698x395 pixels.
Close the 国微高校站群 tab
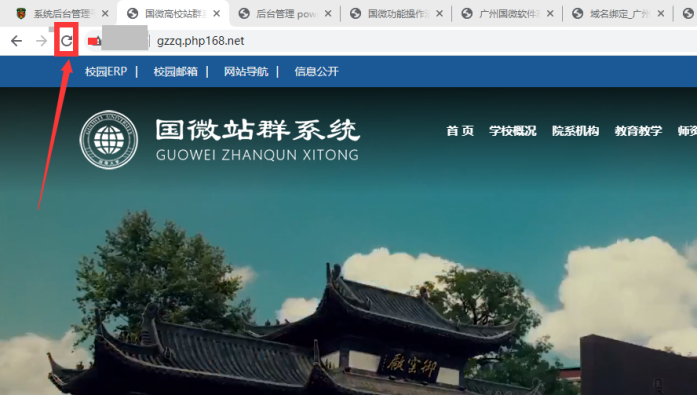tap(216, 14)
